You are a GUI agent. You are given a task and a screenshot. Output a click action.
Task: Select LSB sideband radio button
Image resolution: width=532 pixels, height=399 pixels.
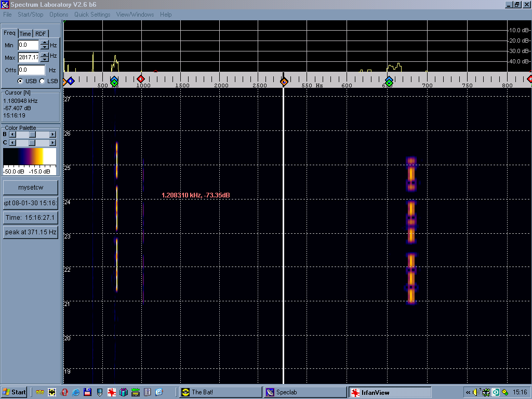tap(43, 81)
